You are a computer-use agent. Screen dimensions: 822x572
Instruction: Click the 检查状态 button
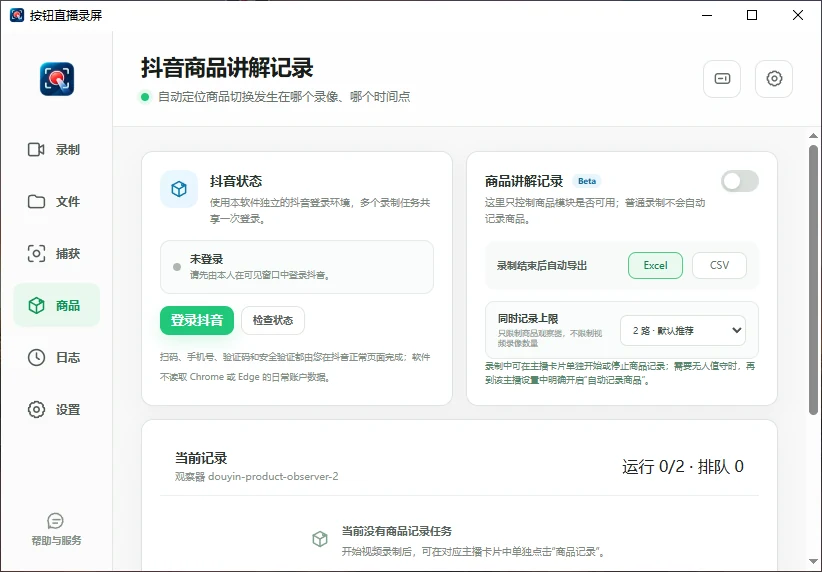pyautogui.click(x=273, y=320)
